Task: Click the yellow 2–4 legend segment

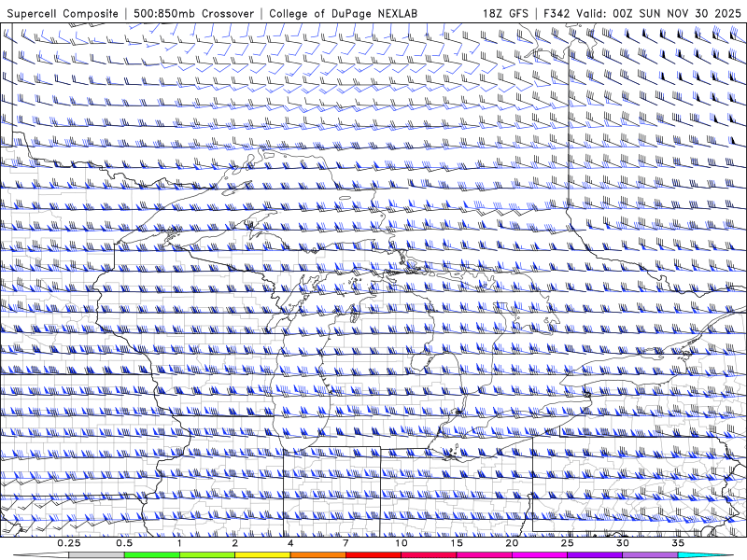Action: (x=262, y=555)
